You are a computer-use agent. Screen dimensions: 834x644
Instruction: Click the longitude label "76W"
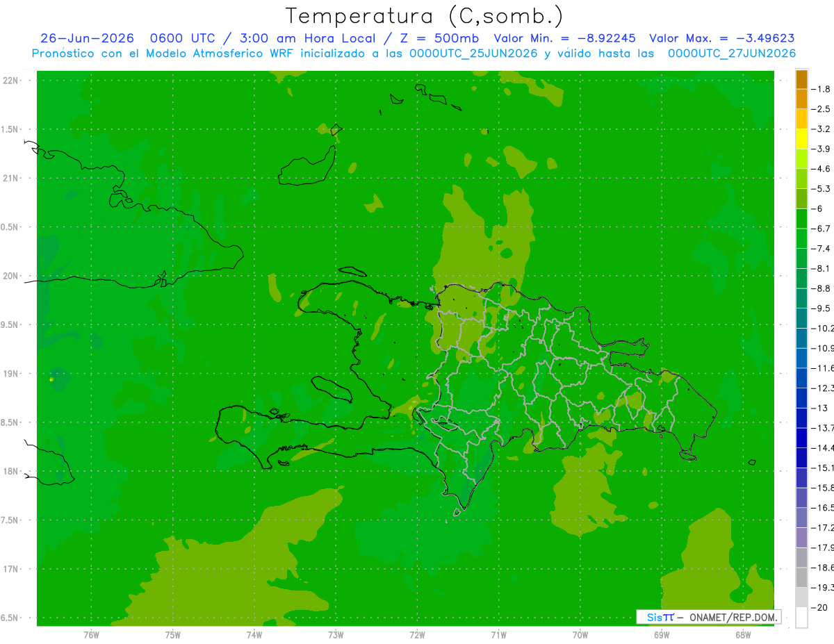[91, 634]
